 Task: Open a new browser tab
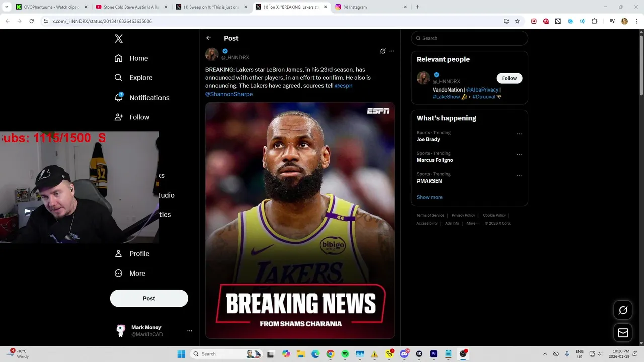coord(417,7)
